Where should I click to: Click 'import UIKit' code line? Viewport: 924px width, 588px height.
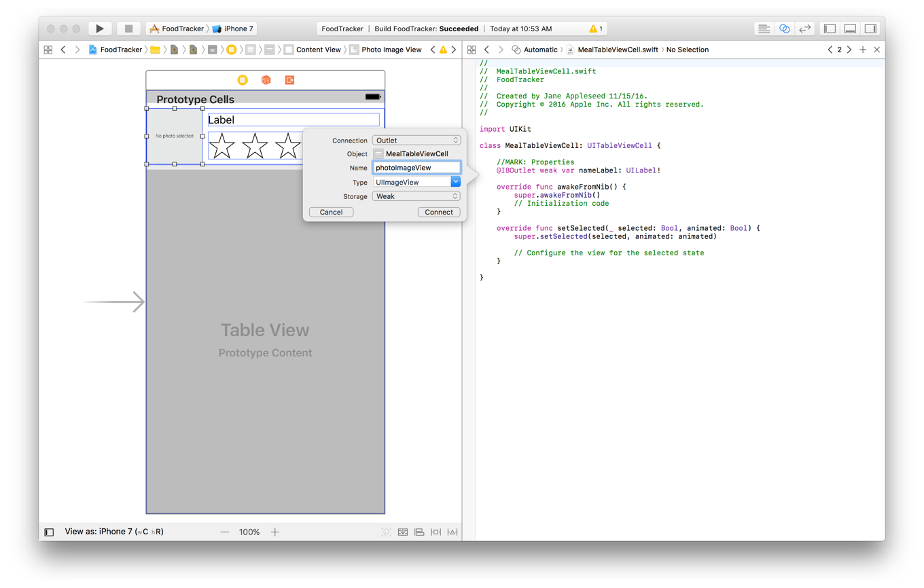coord(505,129)
